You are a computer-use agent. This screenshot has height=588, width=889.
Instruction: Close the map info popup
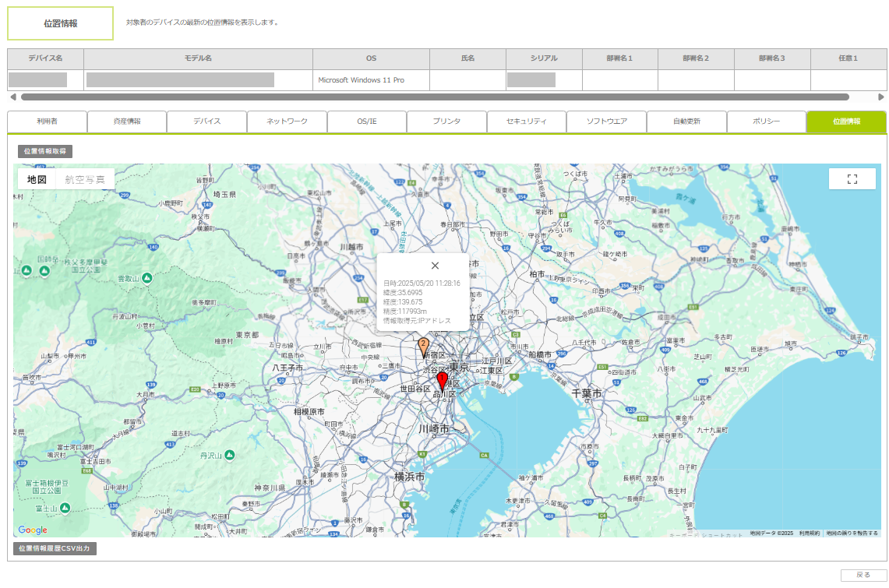pos(435,266)
